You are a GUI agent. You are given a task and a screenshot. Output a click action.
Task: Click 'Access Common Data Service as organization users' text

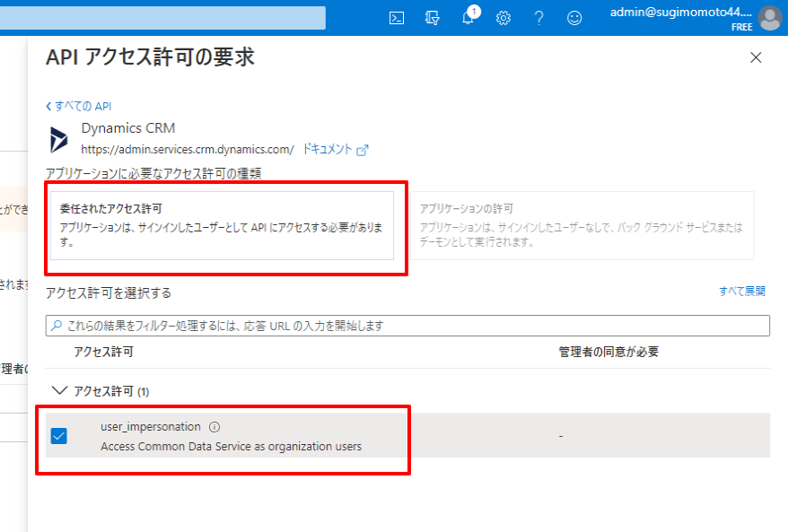(232, 446)
